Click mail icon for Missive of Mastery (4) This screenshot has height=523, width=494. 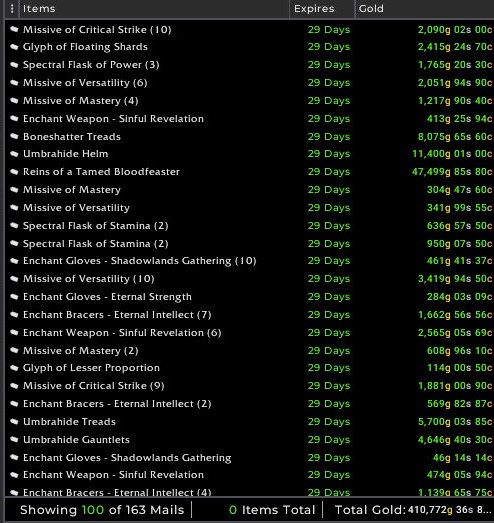[x=14, y=101]
